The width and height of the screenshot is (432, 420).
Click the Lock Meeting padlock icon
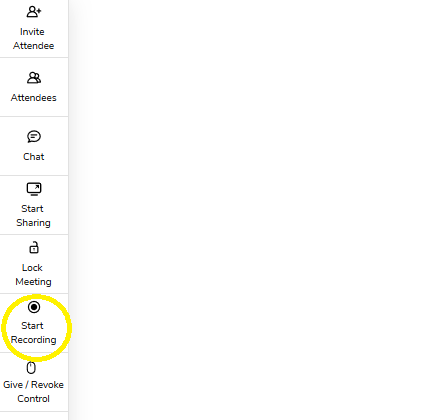34,248
